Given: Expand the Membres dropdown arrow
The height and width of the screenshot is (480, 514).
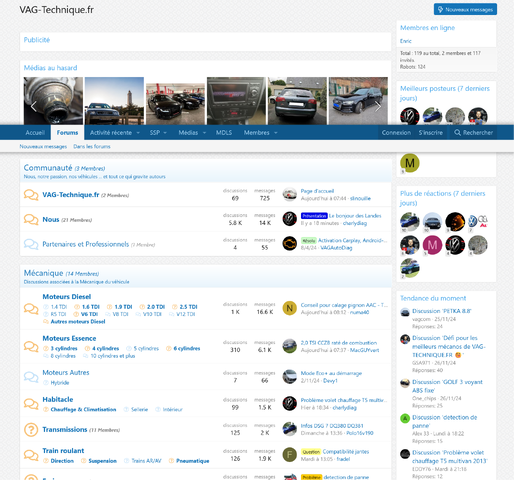Looking at the screenshot, I should point(276,133).
